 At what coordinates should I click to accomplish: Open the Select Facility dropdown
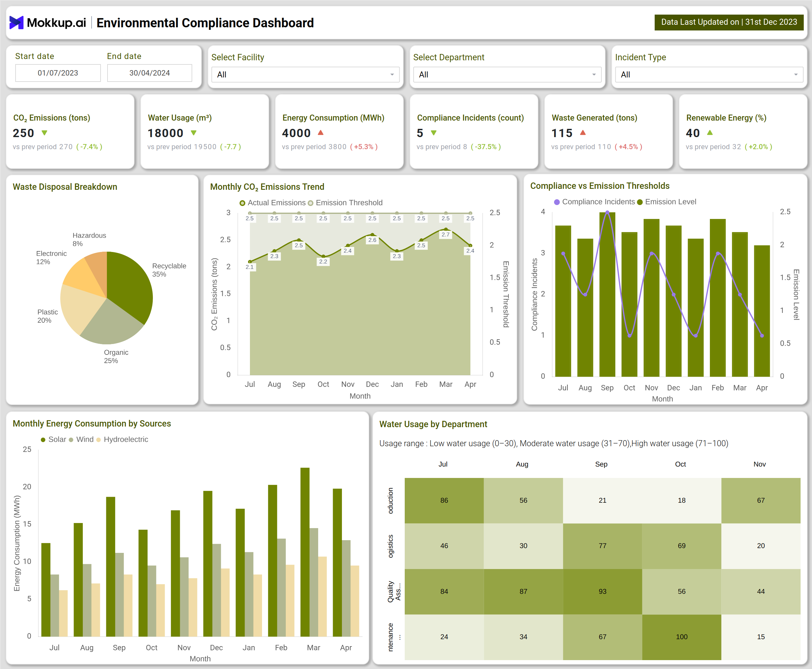click(x=305, y=75)
